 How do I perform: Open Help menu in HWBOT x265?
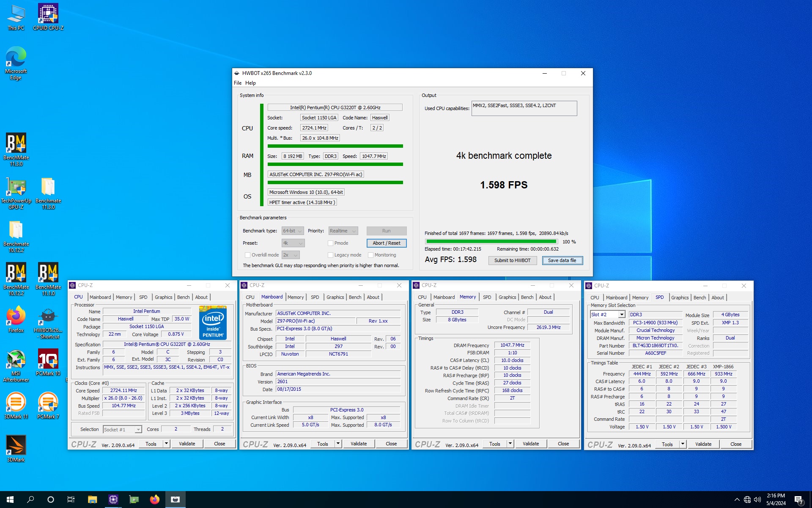(x=250, y=83)
